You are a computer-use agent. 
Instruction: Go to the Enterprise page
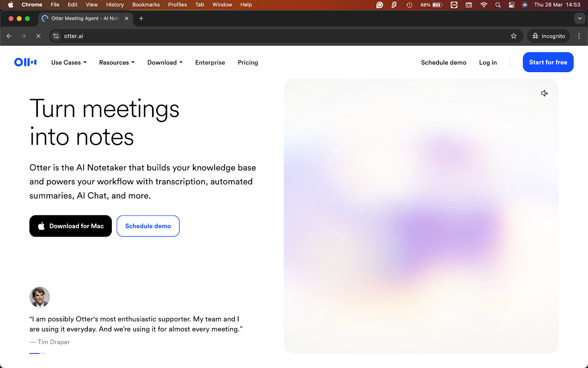coord(210,63)
